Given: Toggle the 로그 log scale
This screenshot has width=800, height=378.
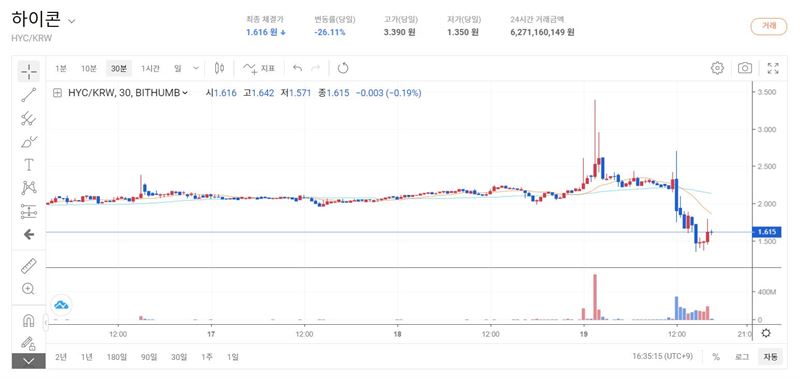Looking at the screenshot, I should (742, 357).
